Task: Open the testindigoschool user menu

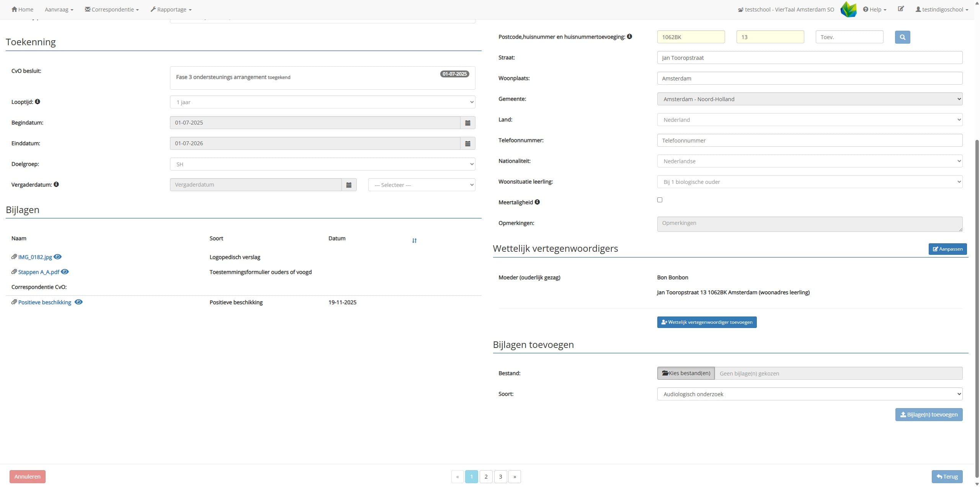Action: click(x=941, y=10)
